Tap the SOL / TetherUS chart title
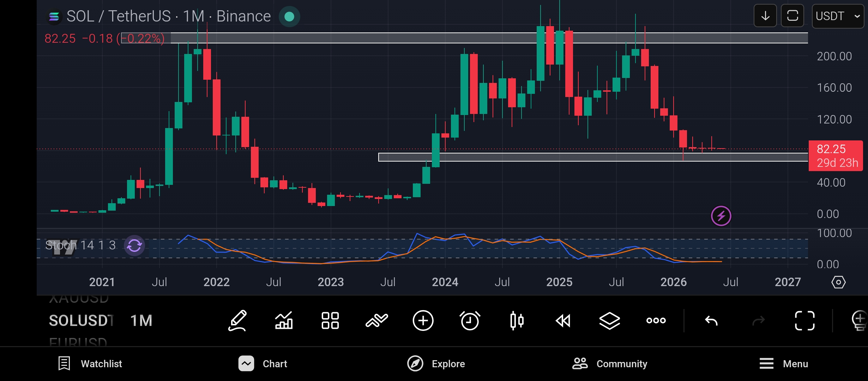Image resolution: width=868 pixels, height=381 pixels. pos(169,16)
